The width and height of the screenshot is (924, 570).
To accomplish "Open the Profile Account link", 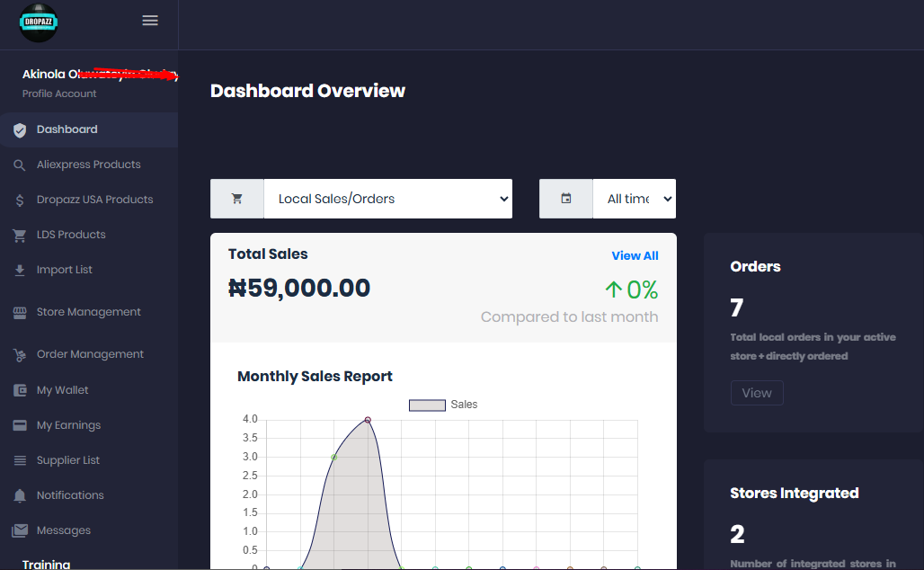I will 59,94.
